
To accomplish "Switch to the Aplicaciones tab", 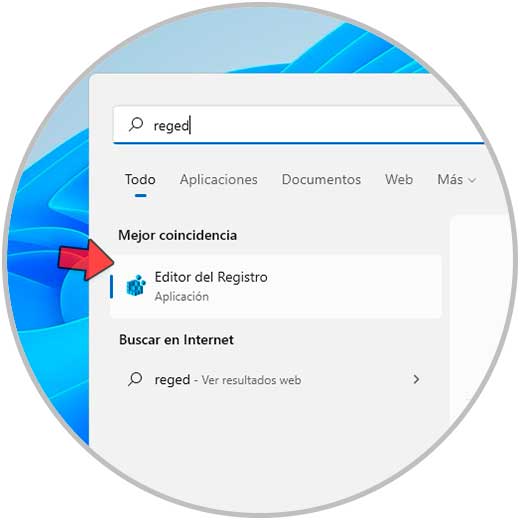I will (219, 180).
